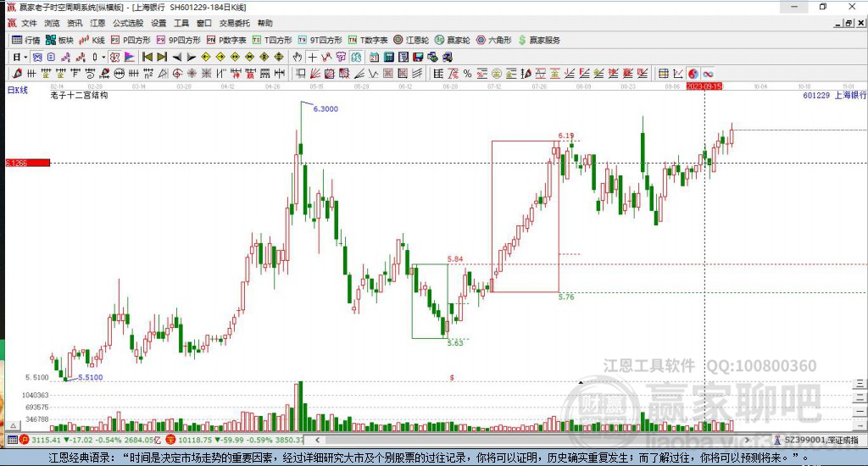This screenshot has width=868, height=466.
Task: Click the red pencil drawing tool
Action: pos(17,74)
